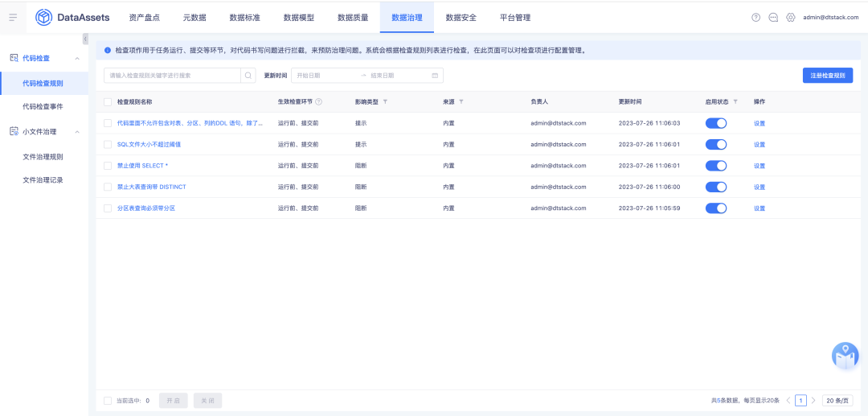The height and width of the screenshot is (416, 868).
Task: Click the calendar icon in date range
Action: pos(436,76)
